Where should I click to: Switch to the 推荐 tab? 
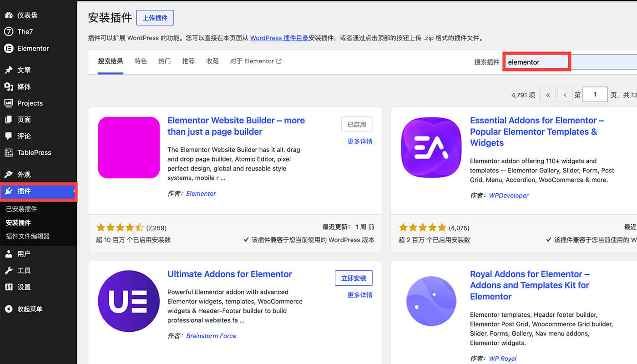click(188, 61)
